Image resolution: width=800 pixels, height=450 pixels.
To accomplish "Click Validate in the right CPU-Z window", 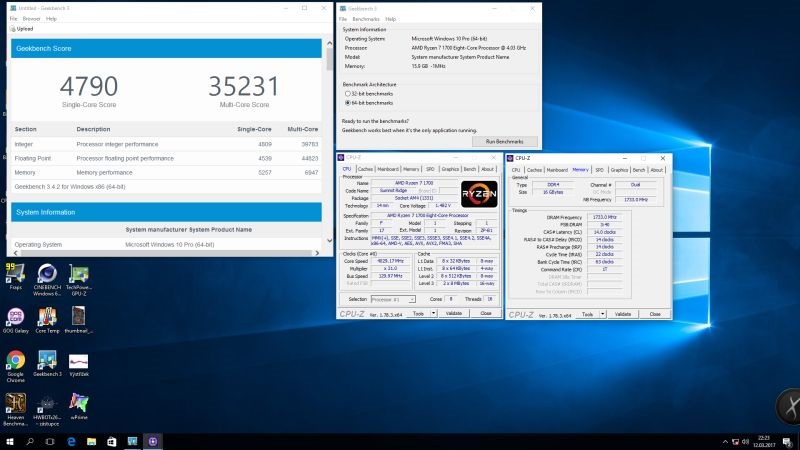I will tap(623, 314).
